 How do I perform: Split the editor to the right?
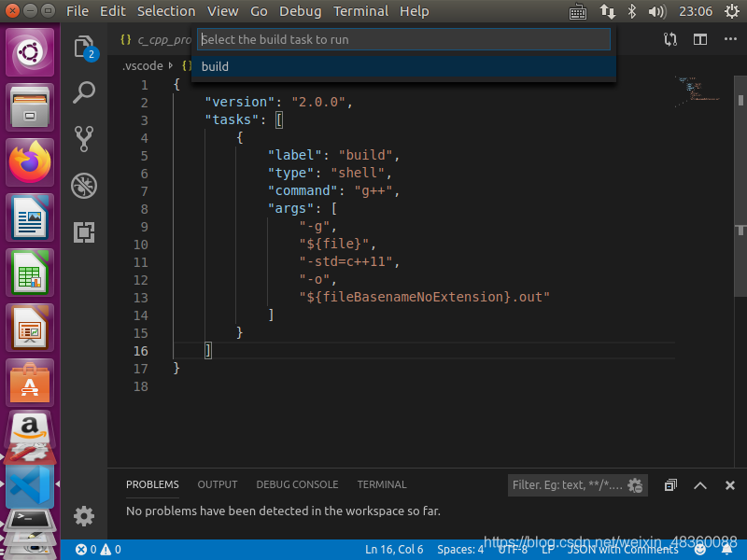[699, 39]
